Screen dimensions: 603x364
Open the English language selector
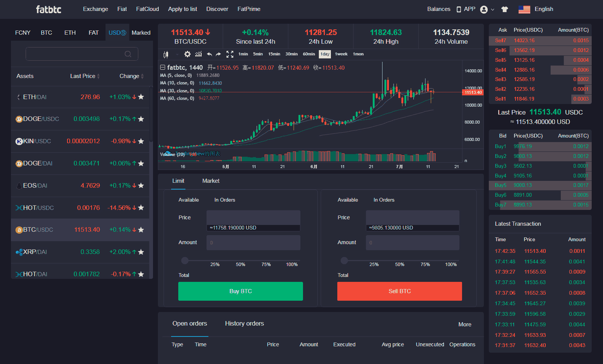tap(544, 9)
